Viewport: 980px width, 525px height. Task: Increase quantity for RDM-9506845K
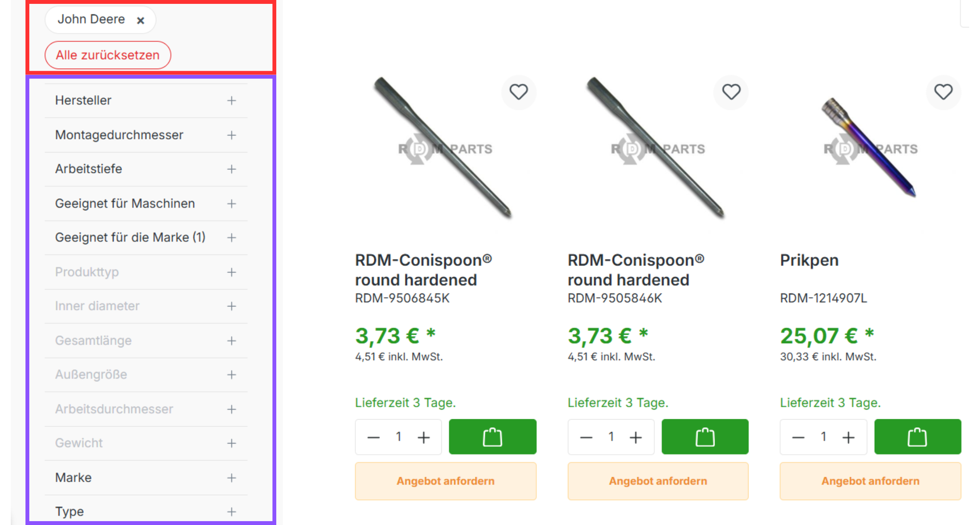point(424,437)
